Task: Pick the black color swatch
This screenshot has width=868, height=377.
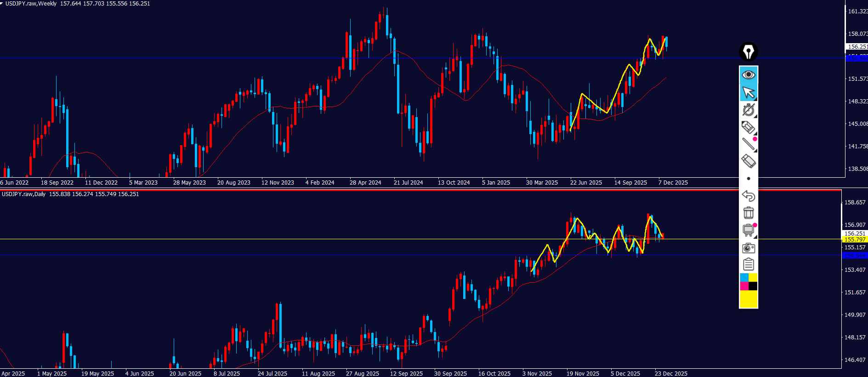Action: pos(753,286)
